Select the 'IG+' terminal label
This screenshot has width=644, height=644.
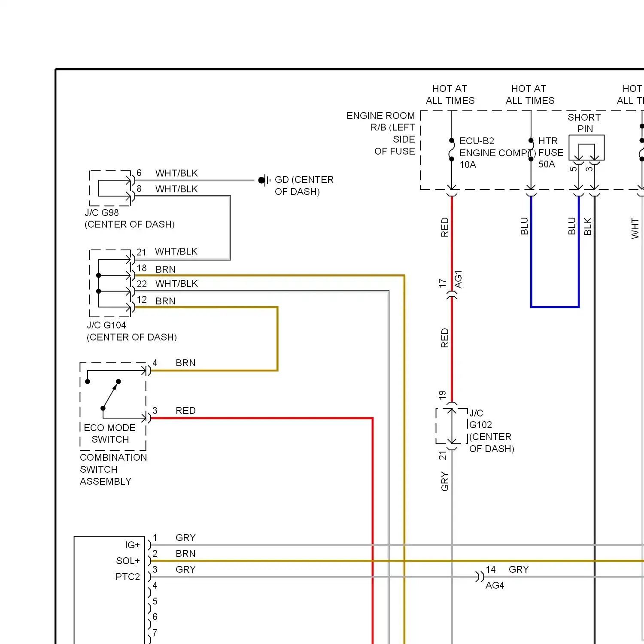coord(132,545)
